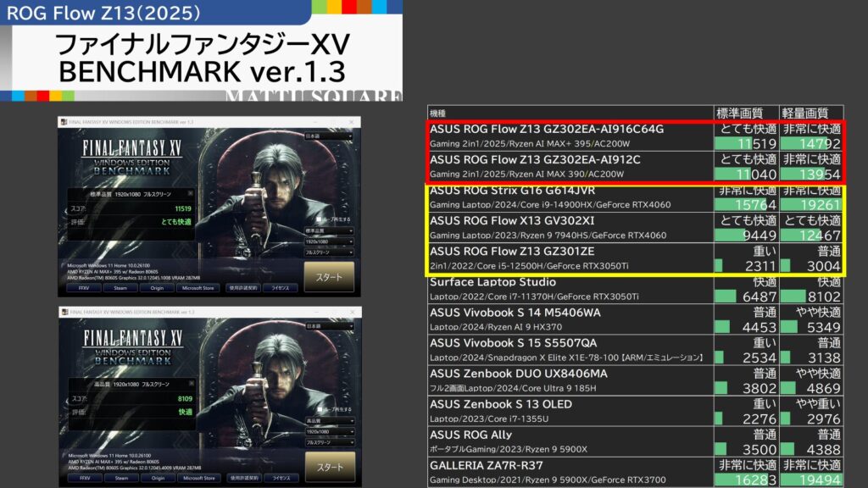Select the ASUS ROG Strix G16 G614JVR row name
The image size is (868, 488).
pos(512,191)
